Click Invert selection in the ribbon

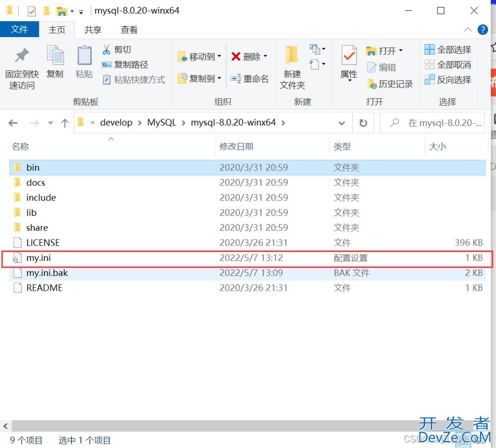447,80
